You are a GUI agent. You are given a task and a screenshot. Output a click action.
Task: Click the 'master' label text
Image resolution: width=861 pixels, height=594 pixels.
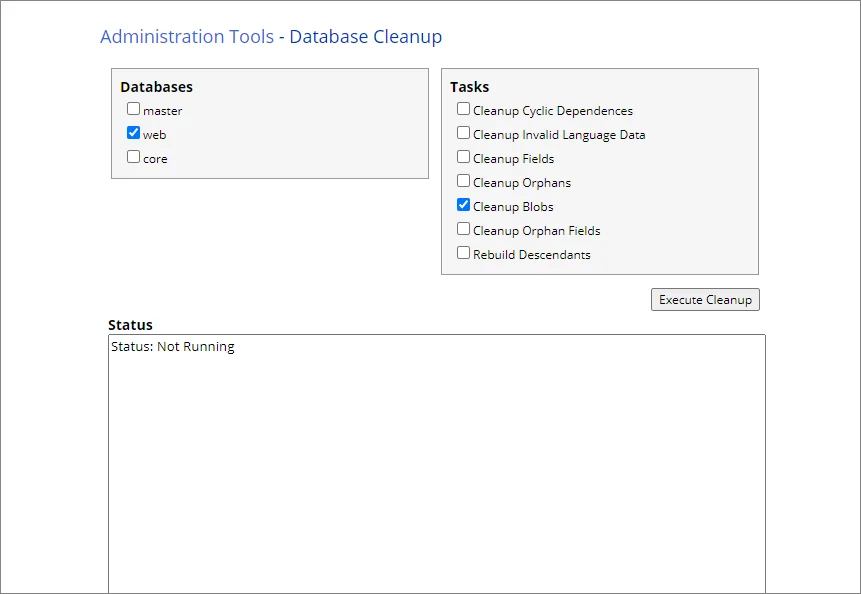tap(163, 111)
